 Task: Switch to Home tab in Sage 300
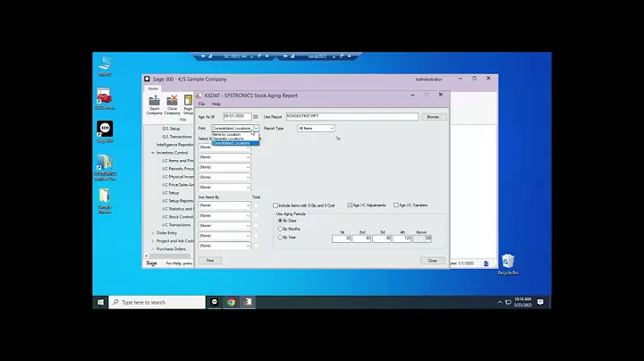pyautogui.click(x=153, y=88)
